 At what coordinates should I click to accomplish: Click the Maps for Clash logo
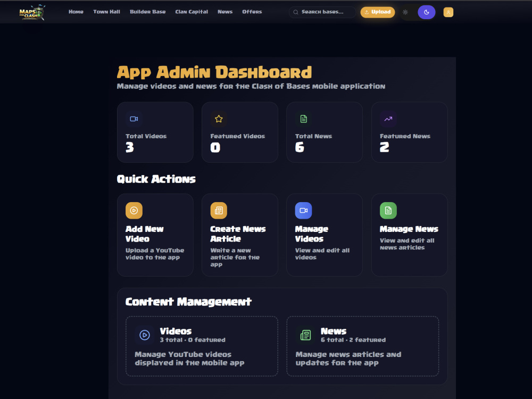point(32,12)
